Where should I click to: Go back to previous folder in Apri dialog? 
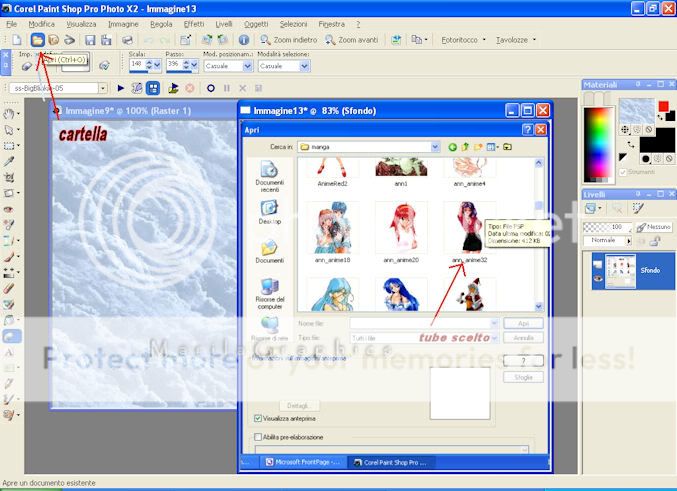tap(452, 147)
